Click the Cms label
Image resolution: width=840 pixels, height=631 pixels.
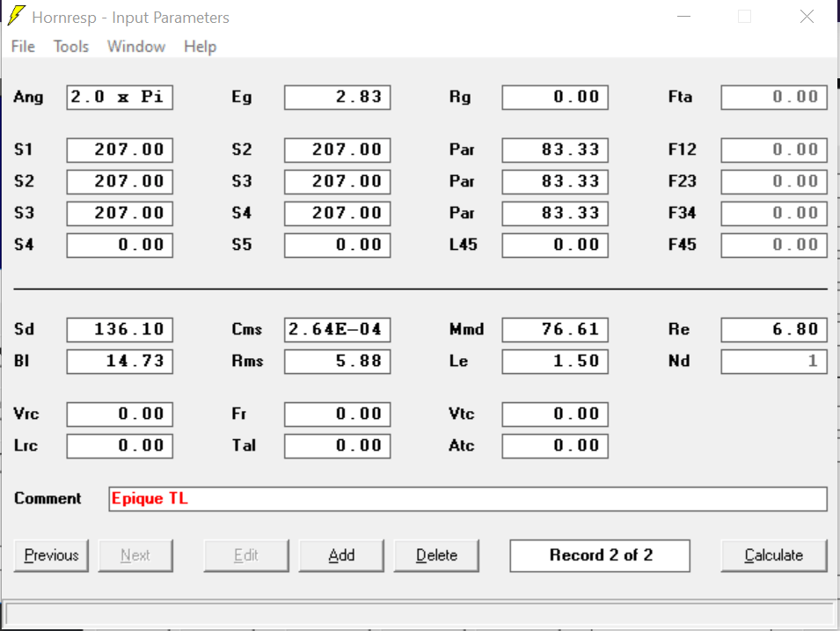pos(247,329)
